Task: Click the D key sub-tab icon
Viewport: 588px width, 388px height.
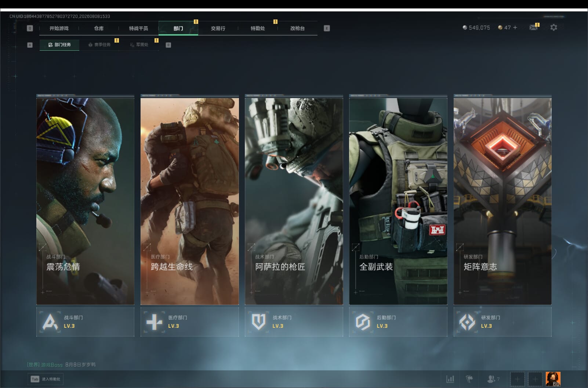Action: pos(168,45)
